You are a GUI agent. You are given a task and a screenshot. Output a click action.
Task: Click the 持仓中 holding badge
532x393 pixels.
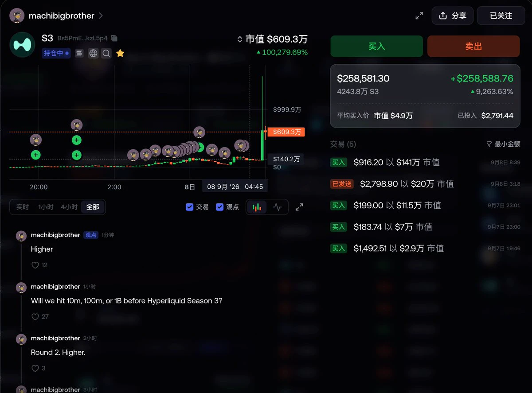click(56, 53)
